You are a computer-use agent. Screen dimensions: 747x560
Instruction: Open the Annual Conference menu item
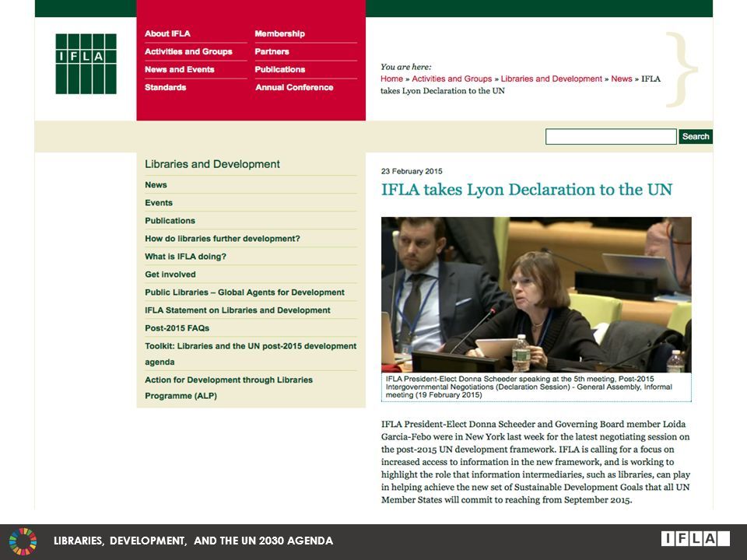click(294, 88)
